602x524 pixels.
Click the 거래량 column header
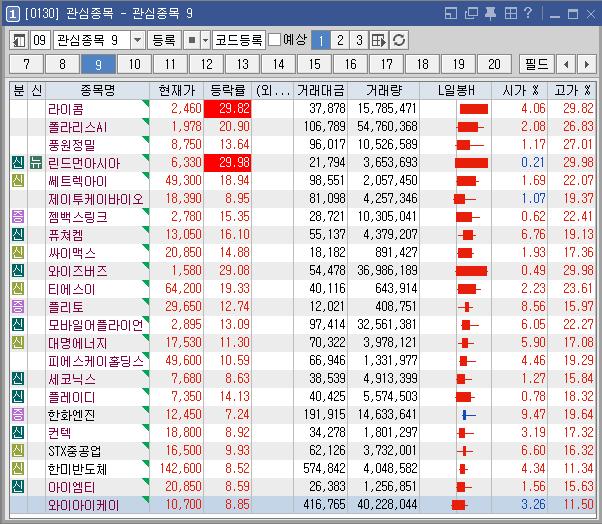[384, 91]
